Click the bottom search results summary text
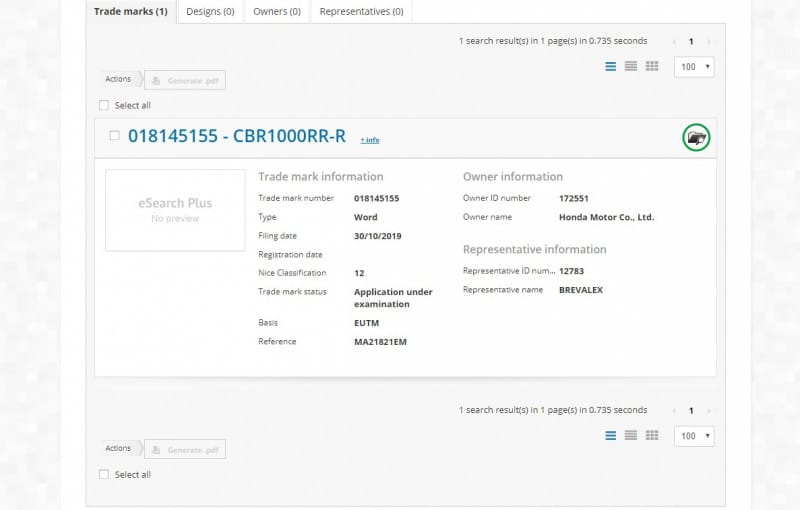The width and height of the screenshot is (800, 510). click(x=553, y=410)
